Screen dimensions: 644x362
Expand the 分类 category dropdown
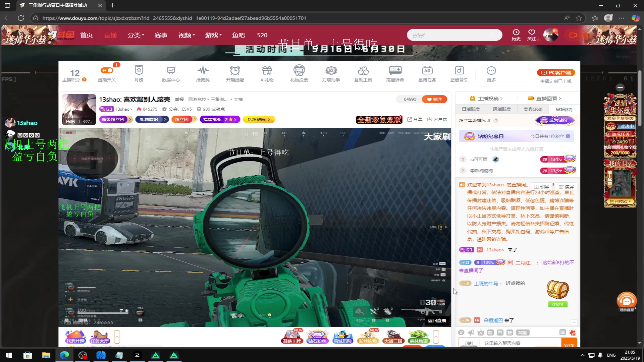click(136, 35)
